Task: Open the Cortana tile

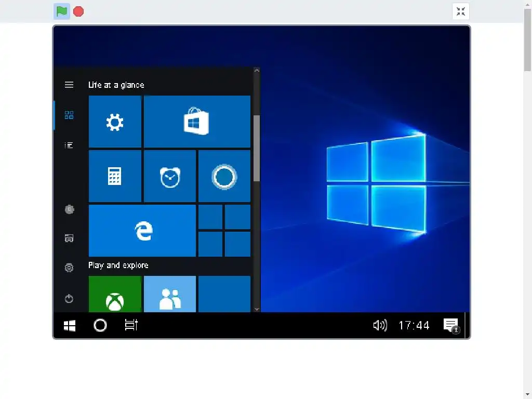Action: (x=224, y=176)
